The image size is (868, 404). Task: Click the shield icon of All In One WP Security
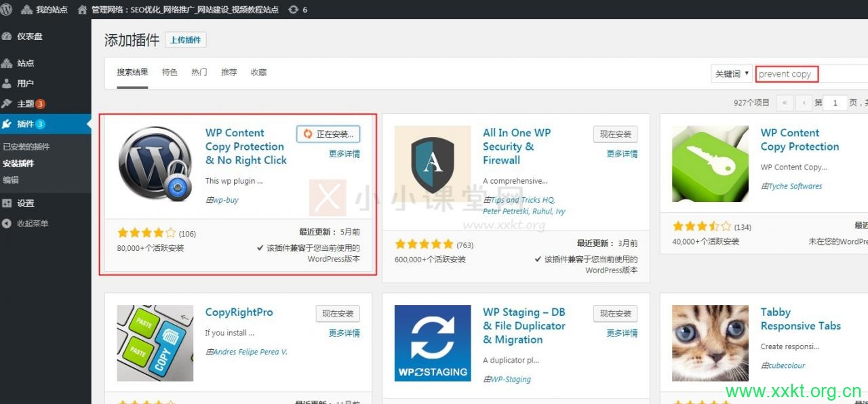433,163
